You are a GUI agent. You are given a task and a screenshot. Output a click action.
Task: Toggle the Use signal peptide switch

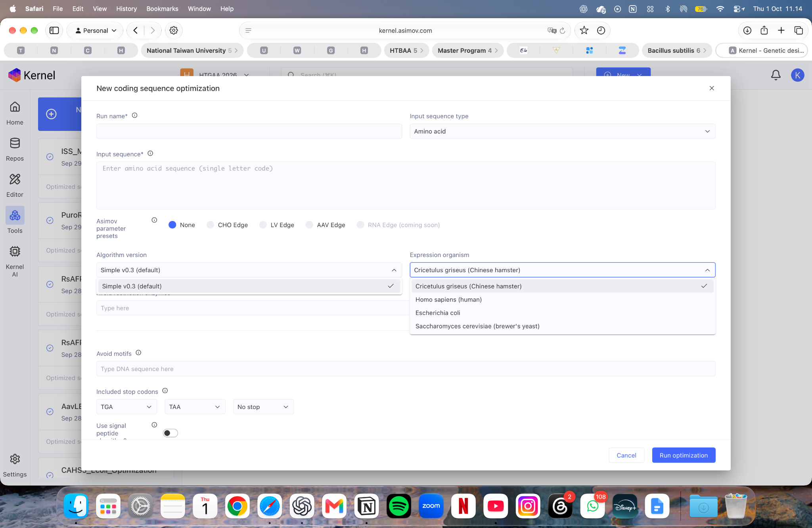[170, 433]
